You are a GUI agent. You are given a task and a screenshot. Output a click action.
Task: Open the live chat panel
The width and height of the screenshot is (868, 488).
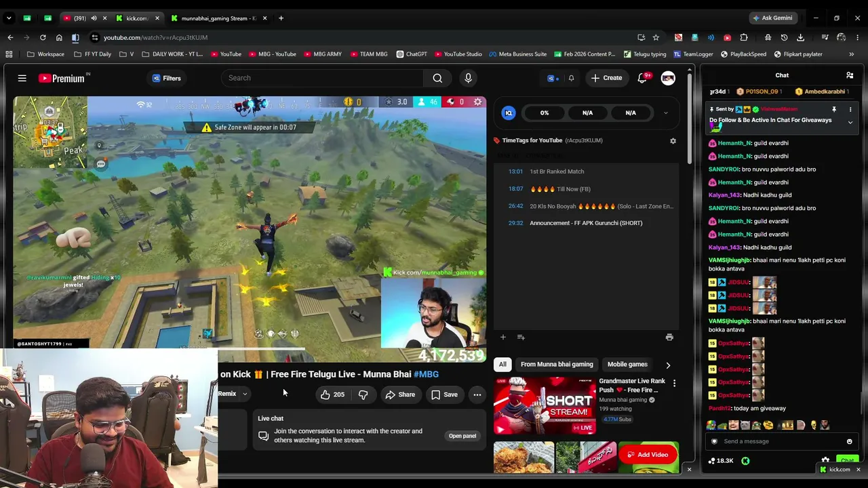coord(462,436)
